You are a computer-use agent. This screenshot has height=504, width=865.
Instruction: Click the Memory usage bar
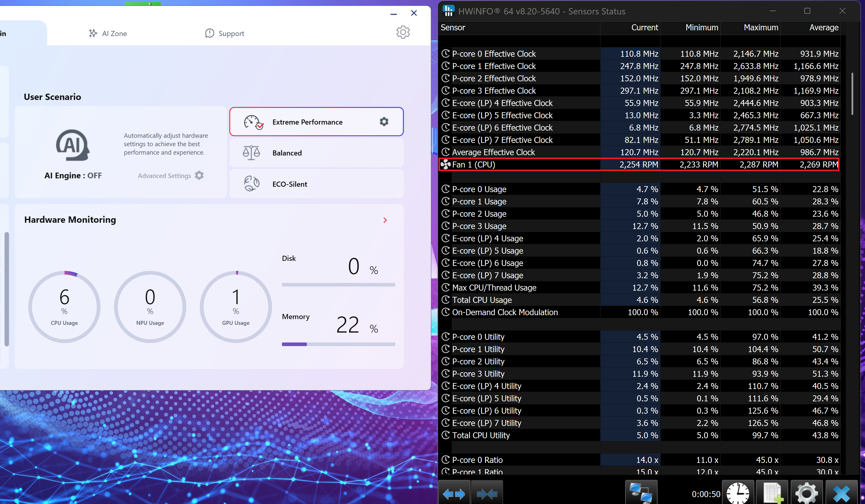click(338, 344)
